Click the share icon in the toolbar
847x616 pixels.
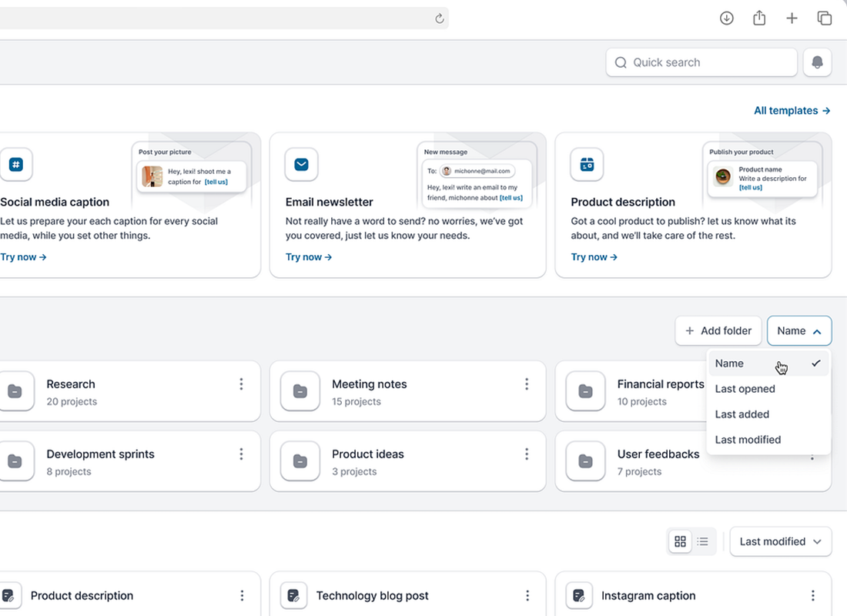pos(759,18)
